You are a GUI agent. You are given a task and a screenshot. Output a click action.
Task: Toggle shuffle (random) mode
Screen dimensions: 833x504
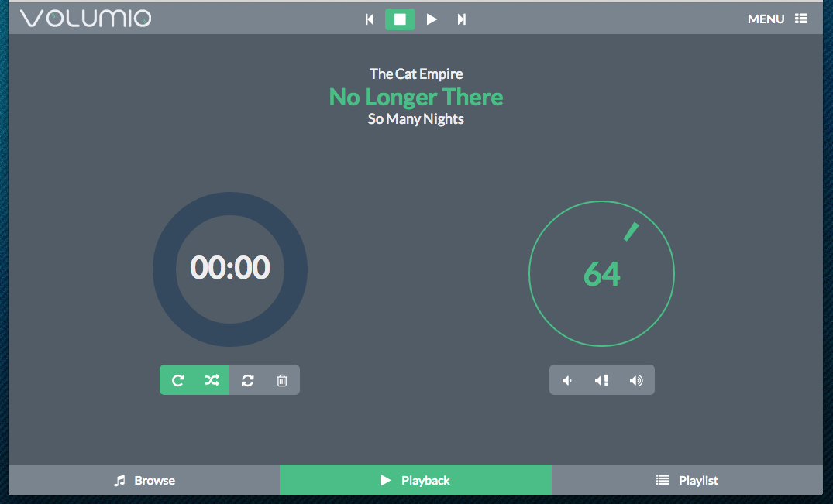coord(212,380)
